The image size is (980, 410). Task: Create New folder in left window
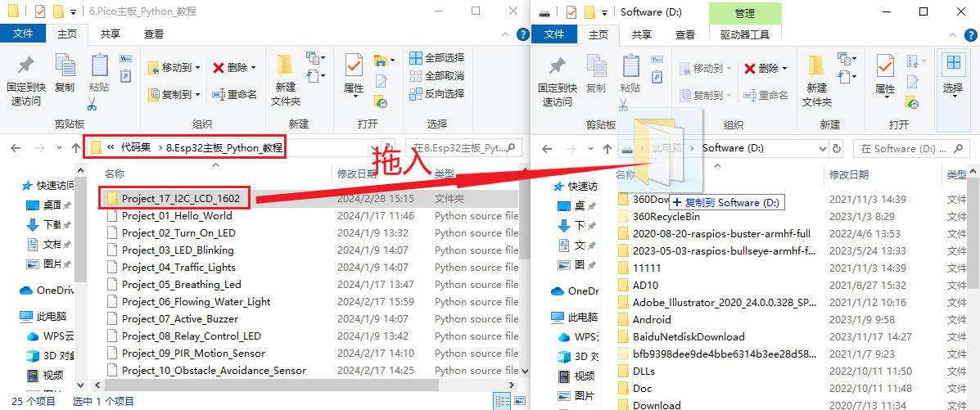tap(286, 80)
